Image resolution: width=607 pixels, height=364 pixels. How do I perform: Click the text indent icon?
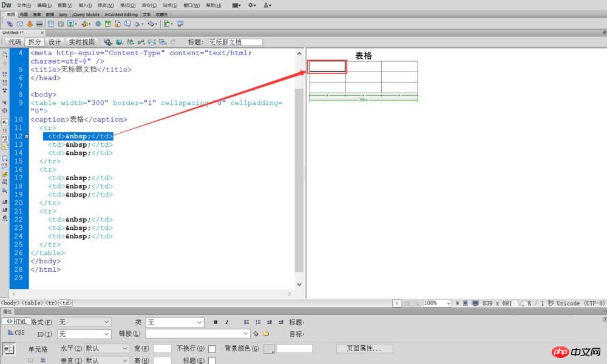[281, 322]
